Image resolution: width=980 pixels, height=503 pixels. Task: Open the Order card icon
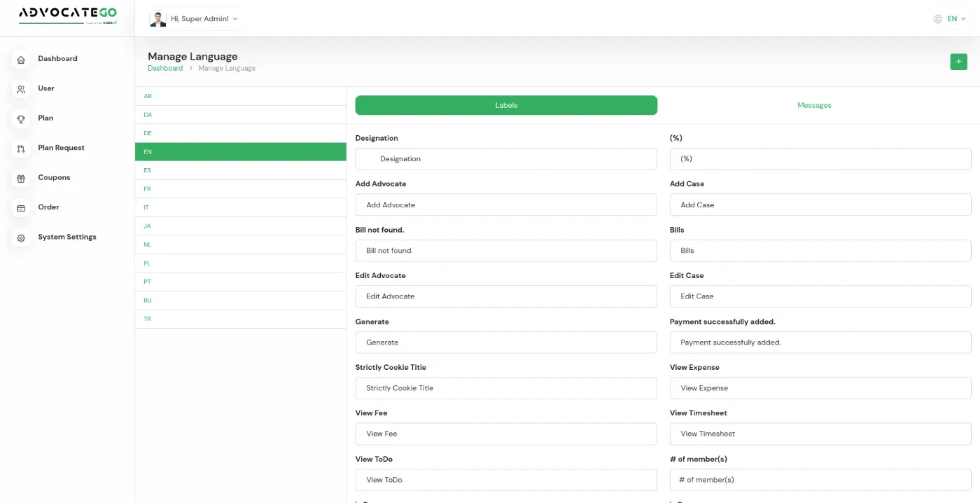pyautogui.click(x=21, y=208)
